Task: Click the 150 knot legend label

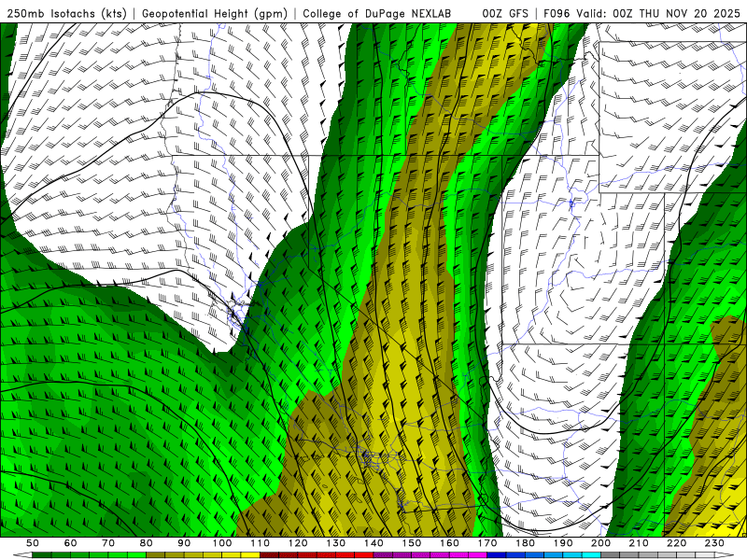Action: click(x=412, y=543)
